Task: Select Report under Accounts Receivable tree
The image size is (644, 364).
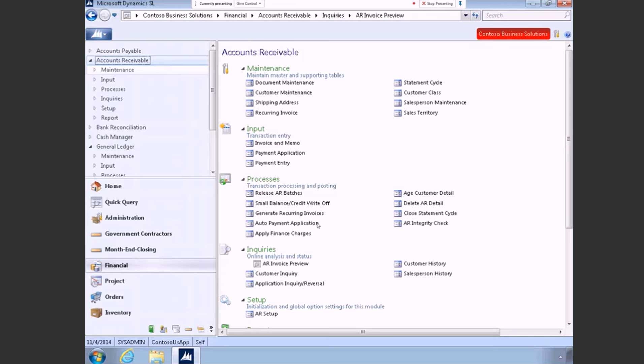Action: 109,118
